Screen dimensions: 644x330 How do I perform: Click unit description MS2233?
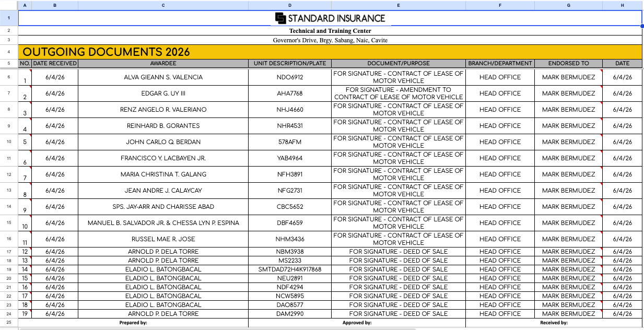[x=290, y=261]
